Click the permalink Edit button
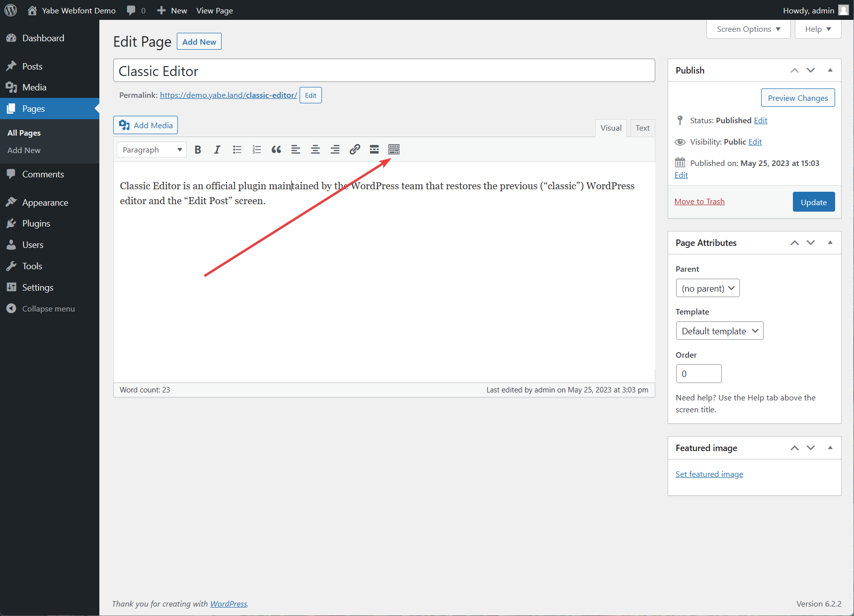Image resolution: width=854 pixels, height=616 pixels. (311, 95)
